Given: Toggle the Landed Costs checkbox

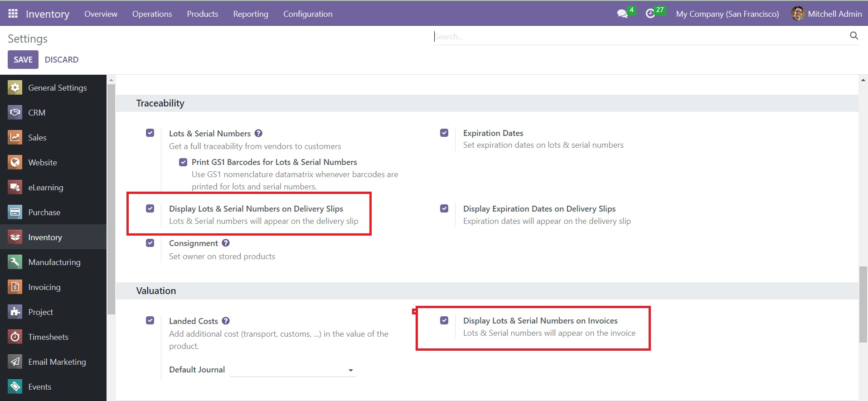Looking at the screenshot, I should point(150,320).
